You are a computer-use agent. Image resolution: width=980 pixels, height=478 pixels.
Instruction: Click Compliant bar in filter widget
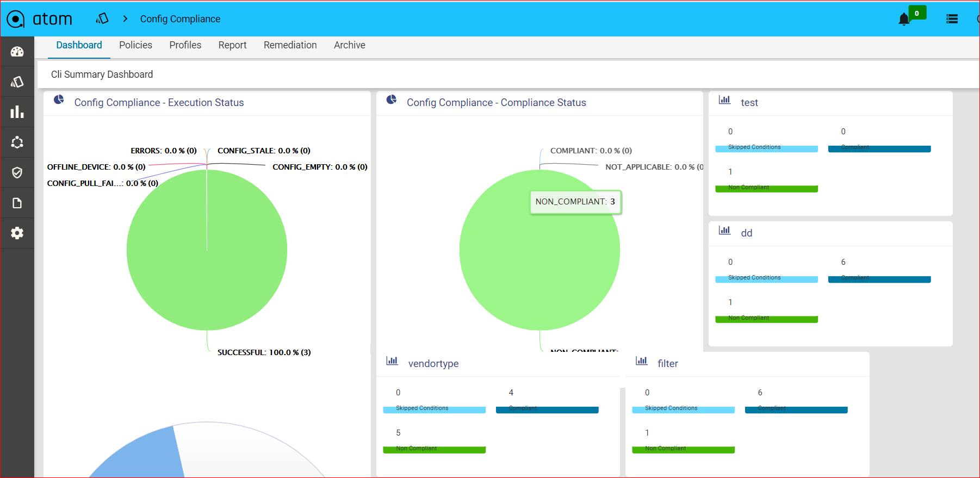[796, 409]
